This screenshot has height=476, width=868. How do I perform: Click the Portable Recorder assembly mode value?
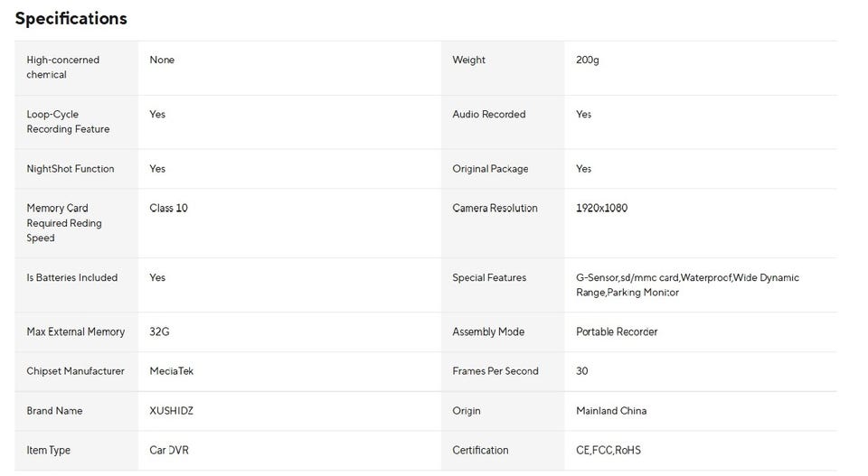[x=617, y=331]
